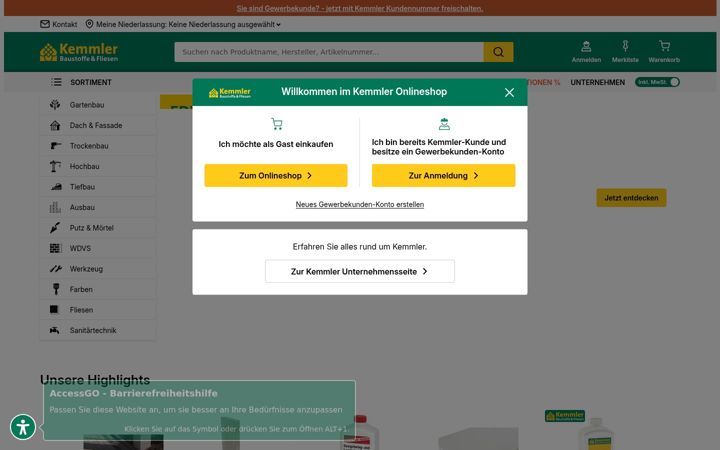Select Trockenbau category label

point(89,146)
